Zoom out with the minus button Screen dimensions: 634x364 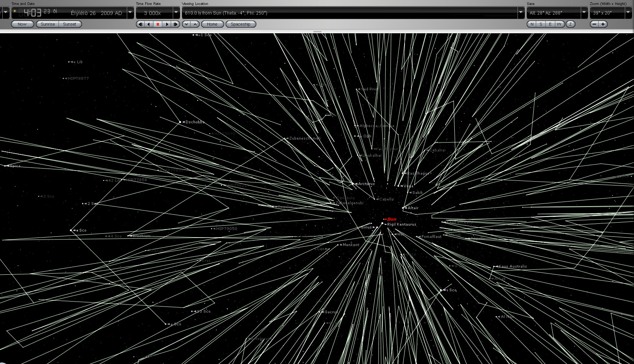click(x=594, y=24)
